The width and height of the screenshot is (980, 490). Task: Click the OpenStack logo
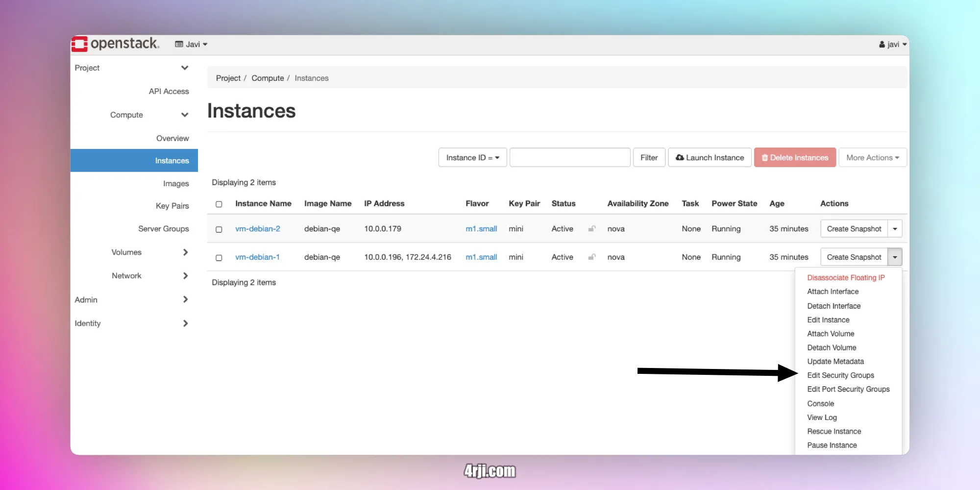[x=81, y=44]
